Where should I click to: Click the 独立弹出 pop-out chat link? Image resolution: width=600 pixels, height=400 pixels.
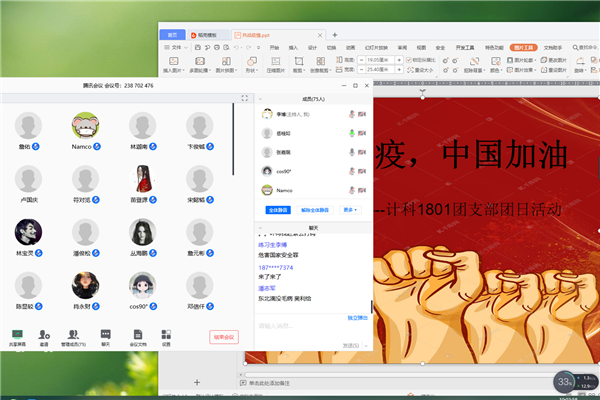pos(357,318)
